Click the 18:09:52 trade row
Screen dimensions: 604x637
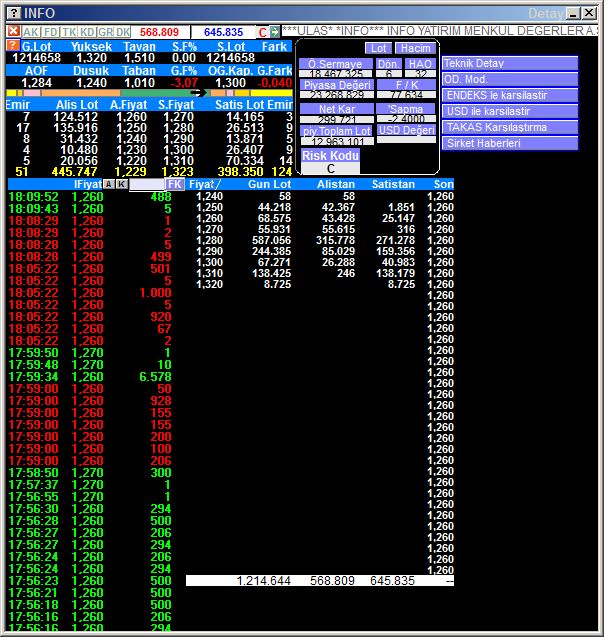tap(90, 197)
